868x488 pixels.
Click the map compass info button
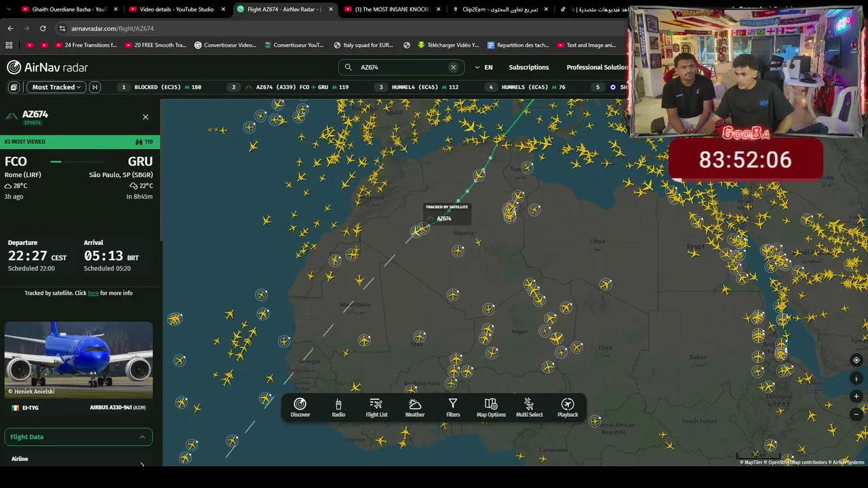[x=856, y=378]
